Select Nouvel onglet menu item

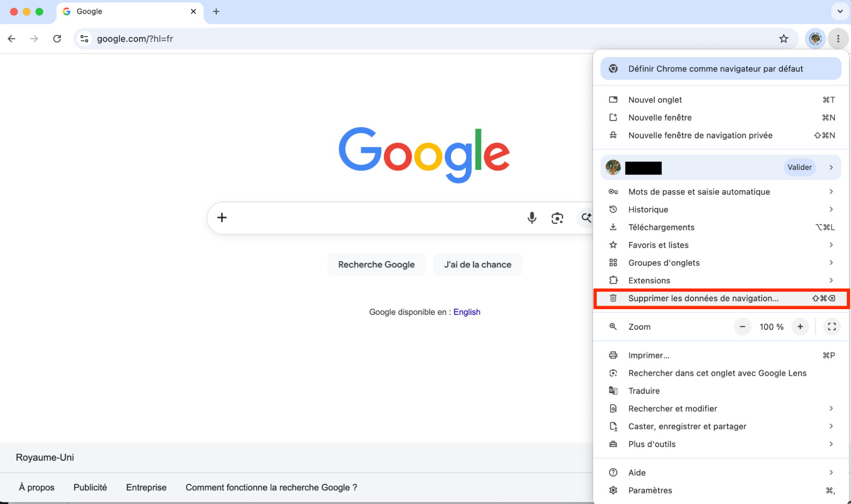pyautogui.click(x=721, y=100)
